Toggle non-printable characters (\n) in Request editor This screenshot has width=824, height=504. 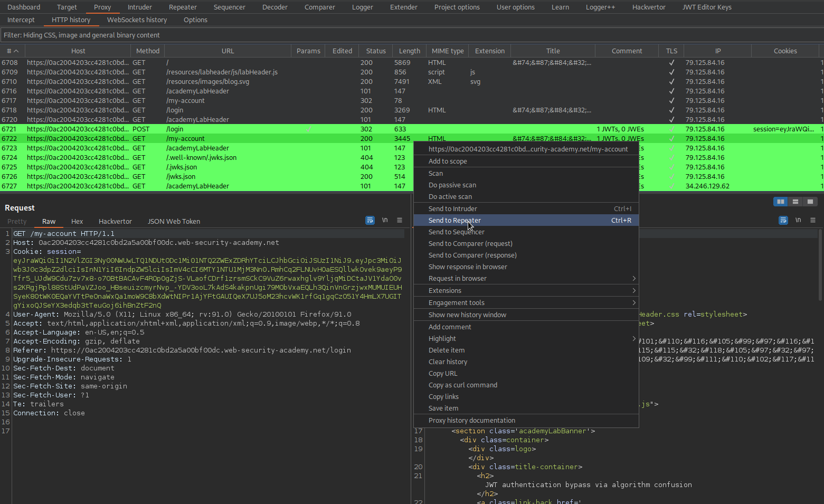point(385,220)
